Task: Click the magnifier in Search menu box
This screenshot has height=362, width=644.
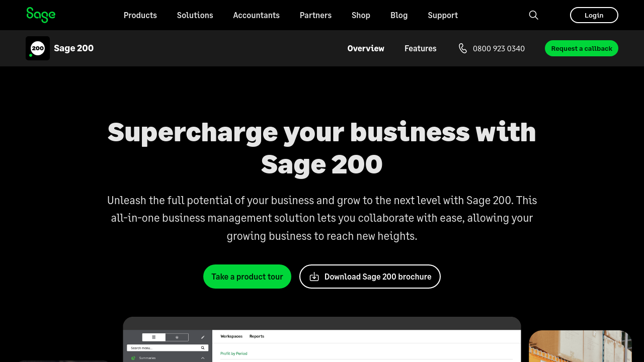Action: (203, 348)
